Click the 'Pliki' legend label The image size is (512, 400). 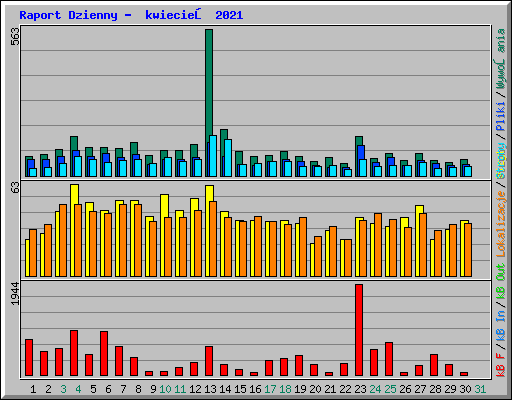[501, 116]
